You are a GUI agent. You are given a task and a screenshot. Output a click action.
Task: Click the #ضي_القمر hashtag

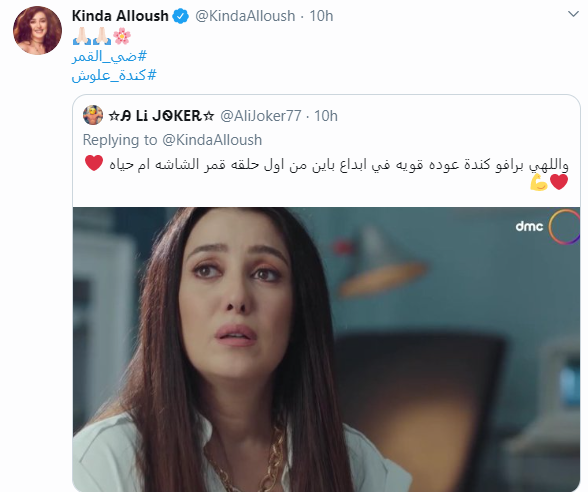click(x=109, y=56)
